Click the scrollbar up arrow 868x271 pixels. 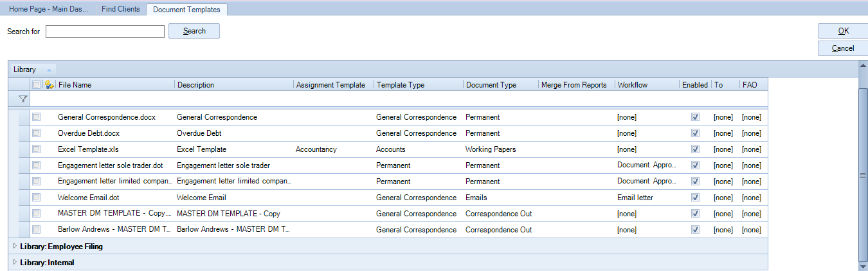click(863, 66)
